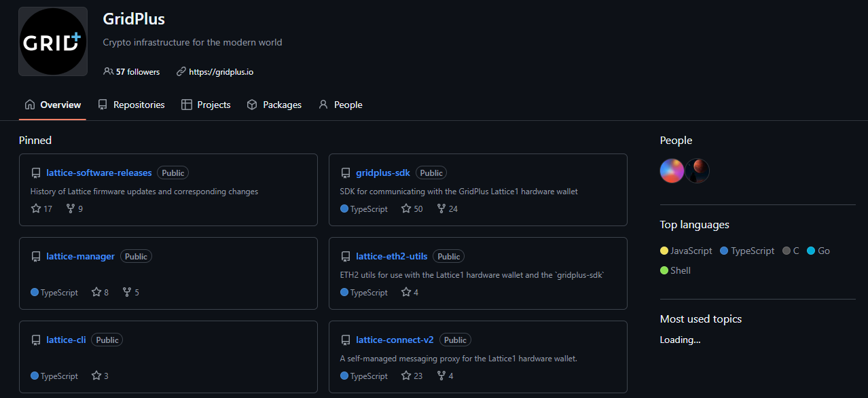The height and width of the screenshot is (398, 868).
Task: Click the repo icon beside lattice-manager
Action: (x=36, y=257)
